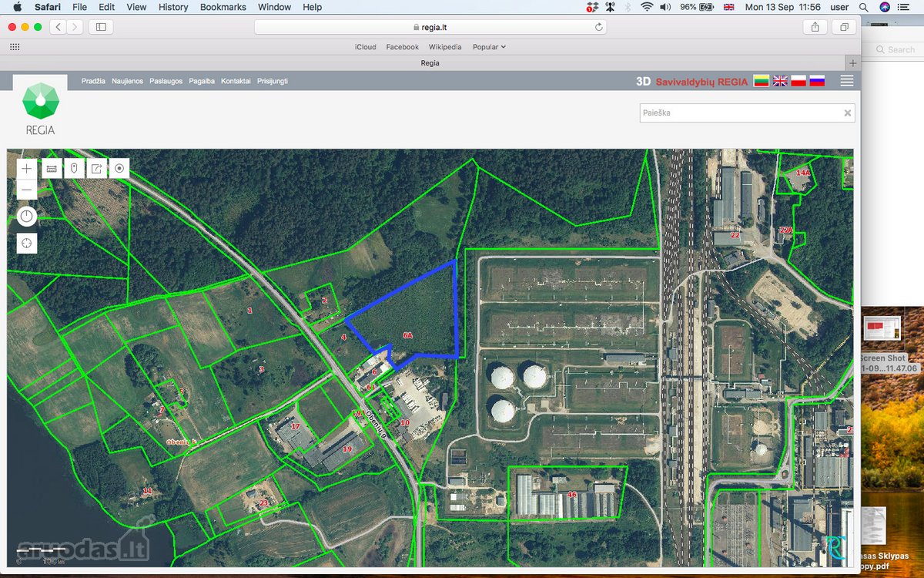
Task: Switch language to Russian flag
Action: 817,81
